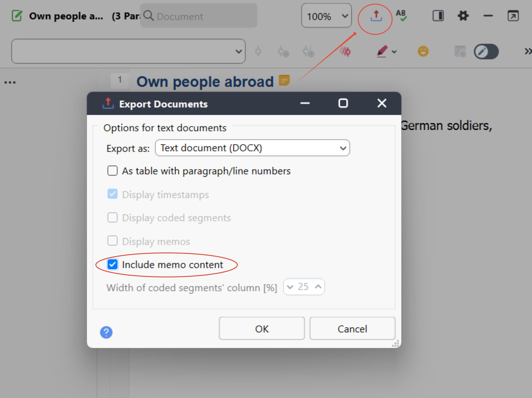Click the export document icon in toolbar
The image size is (532, 398).
376,16
